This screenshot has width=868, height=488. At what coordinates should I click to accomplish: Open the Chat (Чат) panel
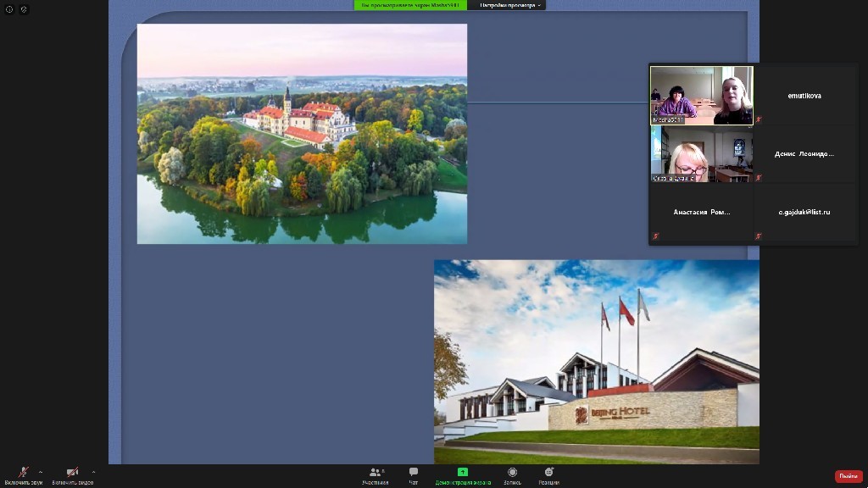(413, 473)
